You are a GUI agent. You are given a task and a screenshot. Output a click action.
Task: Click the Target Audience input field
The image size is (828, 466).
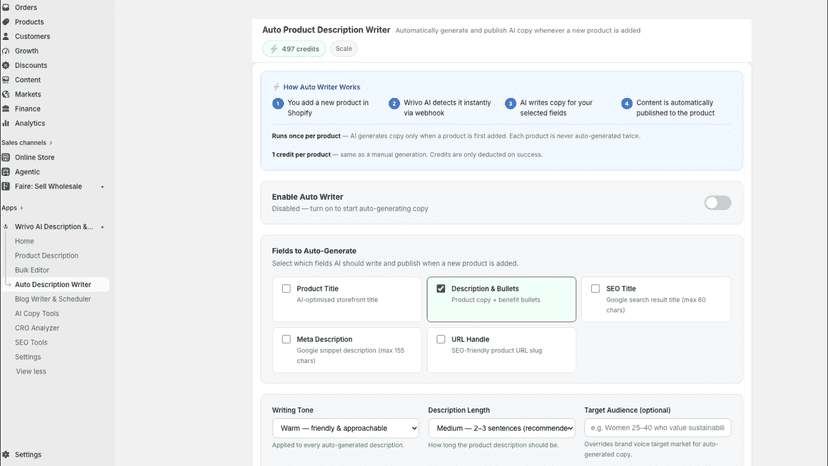tap(657, 428)
